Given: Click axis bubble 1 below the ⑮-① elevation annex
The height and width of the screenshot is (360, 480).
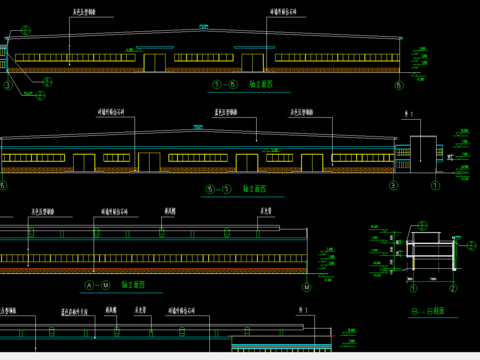Looking at the screenshot, I should (x=435, y=185).
